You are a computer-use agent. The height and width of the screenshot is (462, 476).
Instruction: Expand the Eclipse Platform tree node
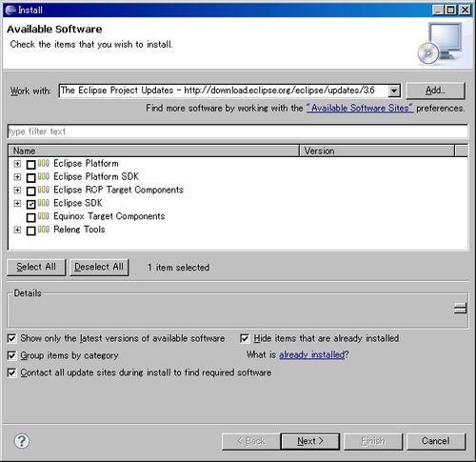tap(17, 164)
